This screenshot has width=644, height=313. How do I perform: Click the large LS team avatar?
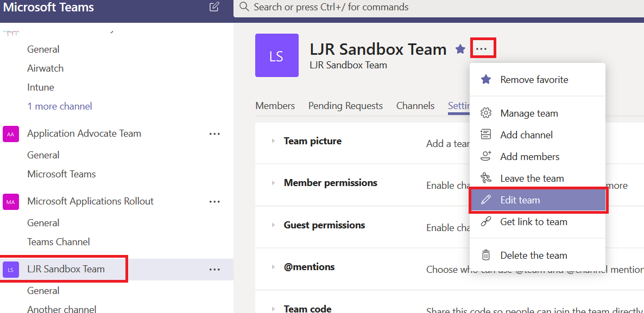[277, 55]
